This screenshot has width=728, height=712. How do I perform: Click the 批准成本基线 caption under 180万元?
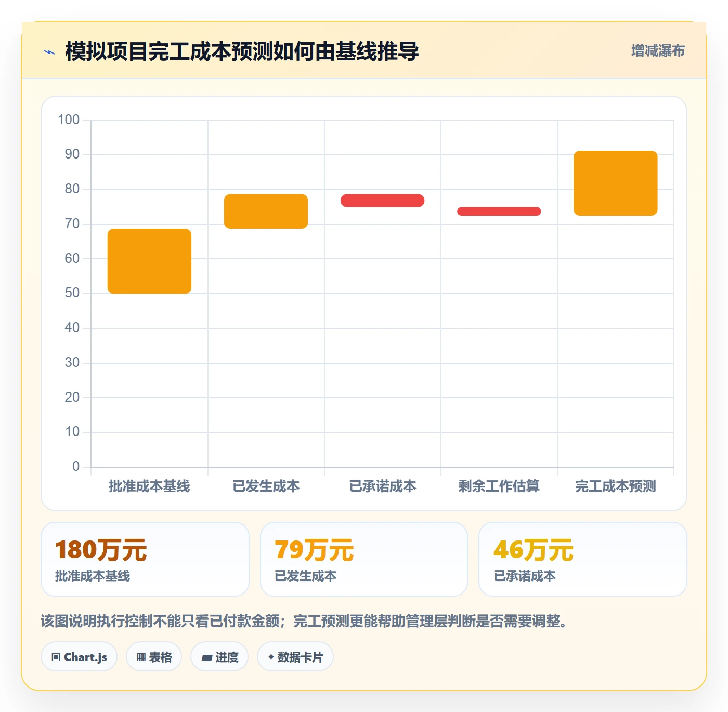click(93, 576)
